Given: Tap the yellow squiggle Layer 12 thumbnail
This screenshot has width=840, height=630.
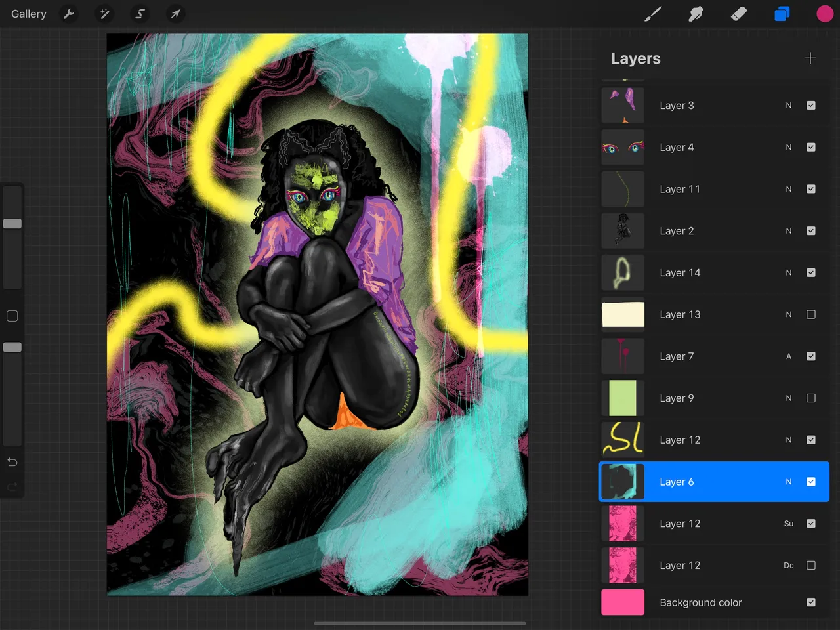Looking at the screenshot, I should point(623,440).
